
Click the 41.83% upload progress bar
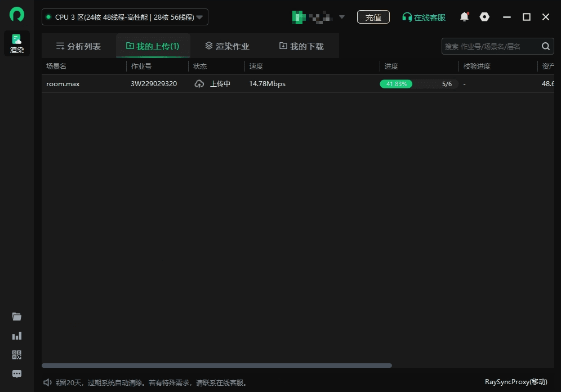tap(418, 84)
